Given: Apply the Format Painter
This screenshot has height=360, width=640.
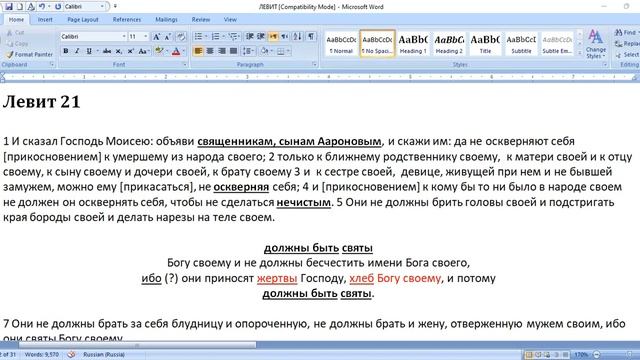Looking at the screenshot, I should tap(29, 54).
